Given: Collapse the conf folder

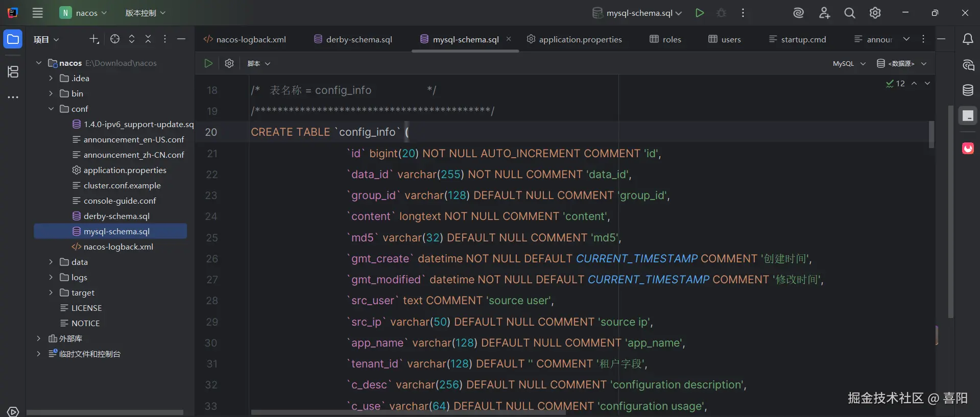Looking at the screenshot, I should pos(51,109).
